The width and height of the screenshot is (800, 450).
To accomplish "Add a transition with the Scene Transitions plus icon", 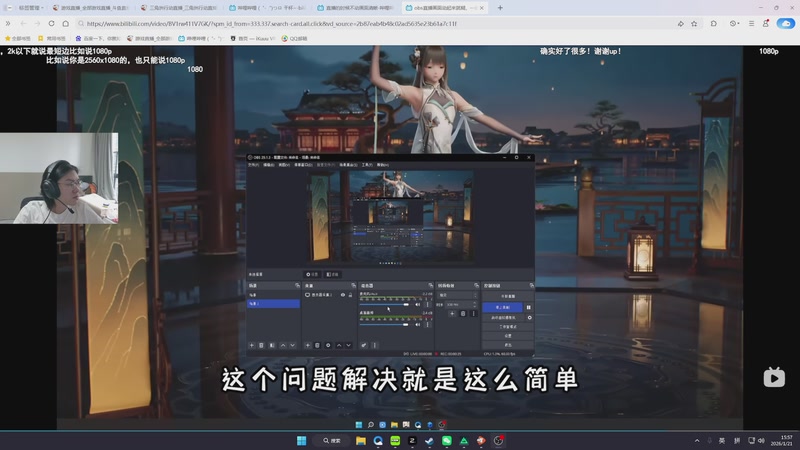I will (452, 313).
